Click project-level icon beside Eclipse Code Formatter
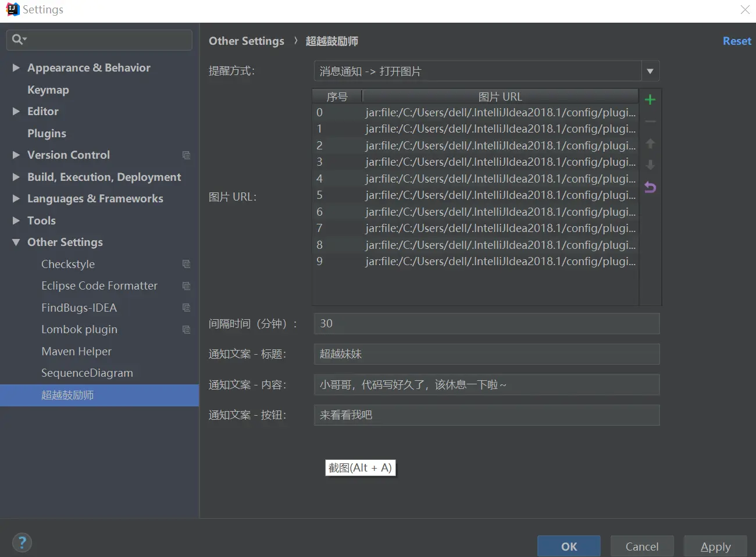756x557 pixels. (x=186, y=286)
